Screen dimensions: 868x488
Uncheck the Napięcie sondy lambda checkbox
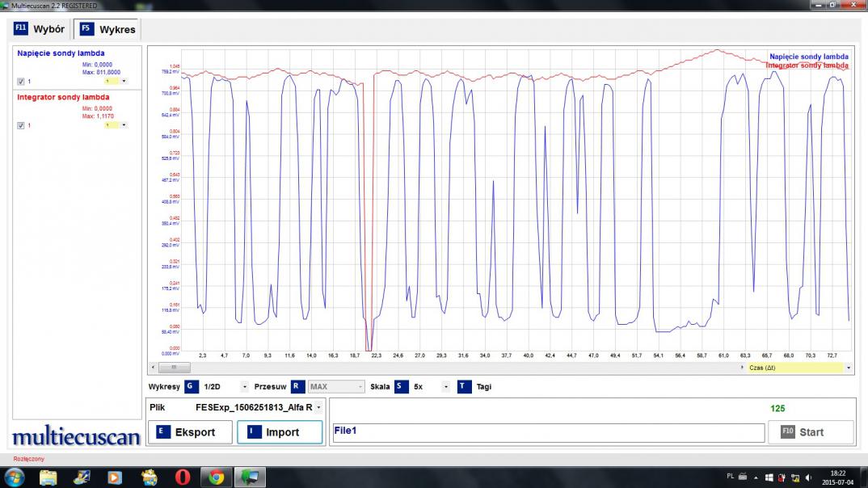coord(21,82)
